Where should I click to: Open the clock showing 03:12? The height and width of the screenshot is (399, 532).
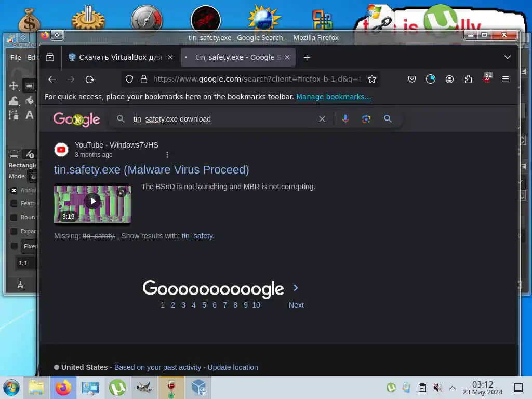click(x=483, y=388)
